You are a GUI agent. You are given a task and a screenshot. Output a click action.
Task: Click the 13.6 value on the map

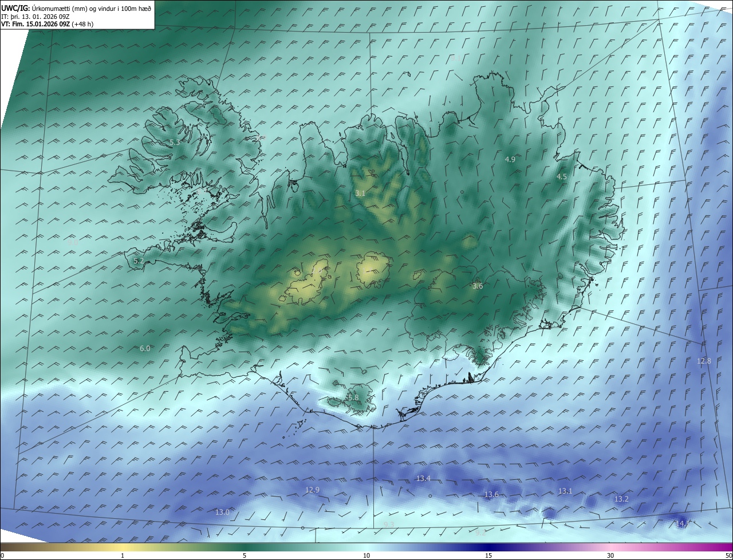(492, 494)
